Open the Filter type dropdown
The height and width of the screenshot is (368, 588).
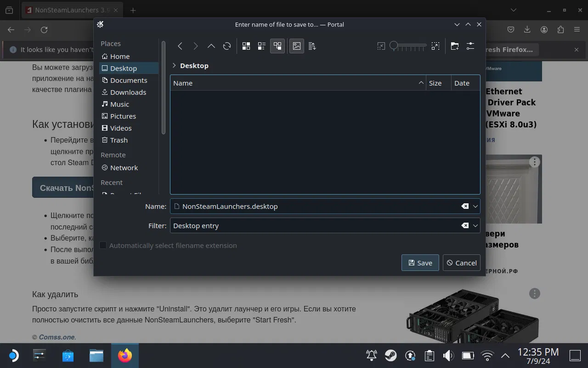475,225
